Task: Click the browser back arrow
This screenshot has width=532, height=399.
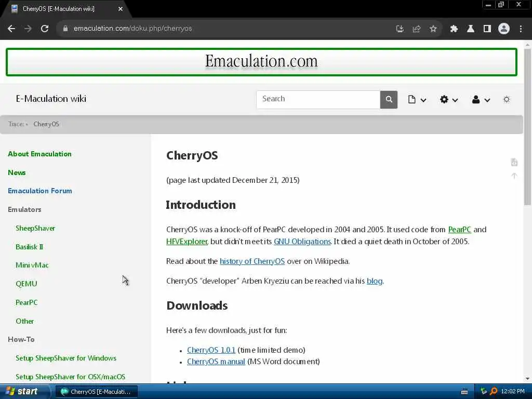Action: tap(11, 29)
